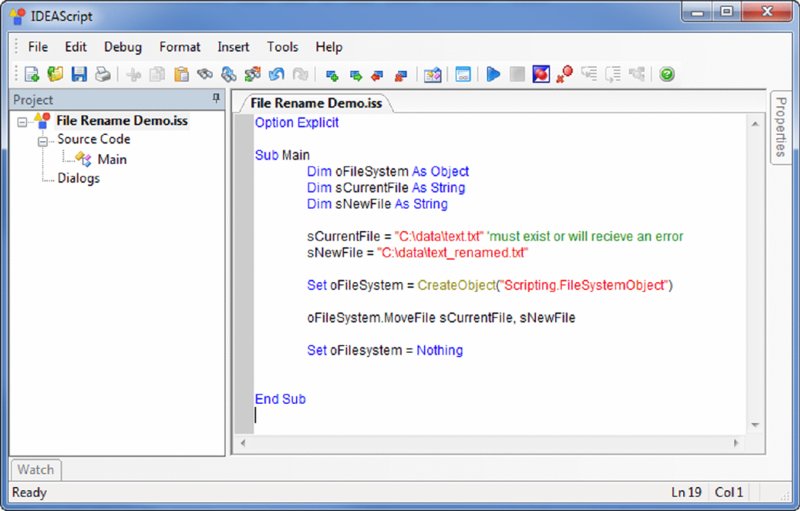This screenshot has height=511, width=800.
Task: Toggle a breakpoint with the red ball icon
Action: tap(541, 74)
